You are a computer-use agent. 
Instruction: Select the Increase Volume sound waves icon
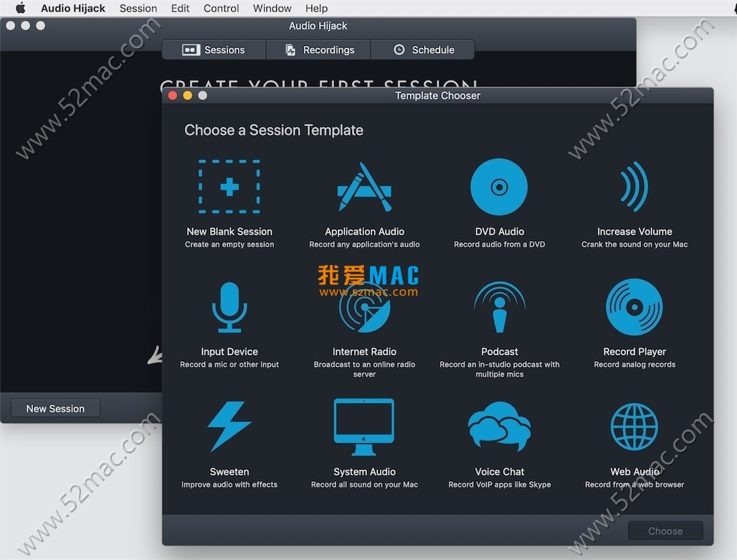coord(634,187)
